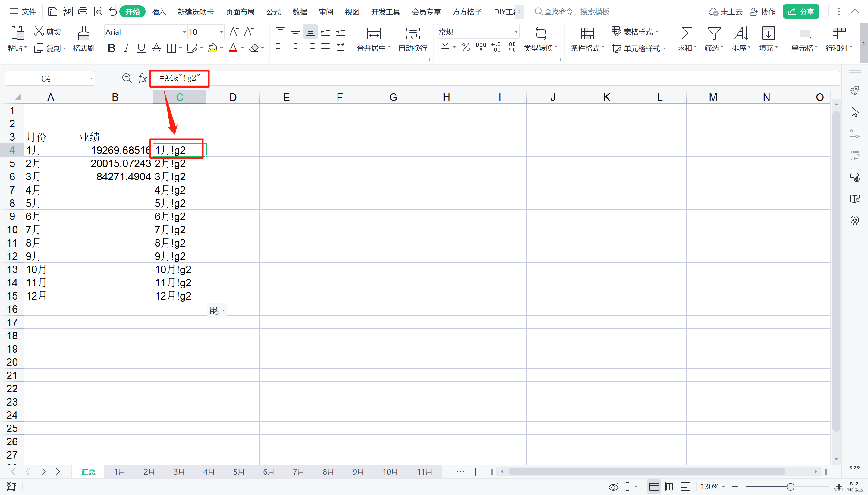Screen dimensions: 868x495
Task: Open the Formulas (公式) ribbon tab
Action: tap(274, 12)
